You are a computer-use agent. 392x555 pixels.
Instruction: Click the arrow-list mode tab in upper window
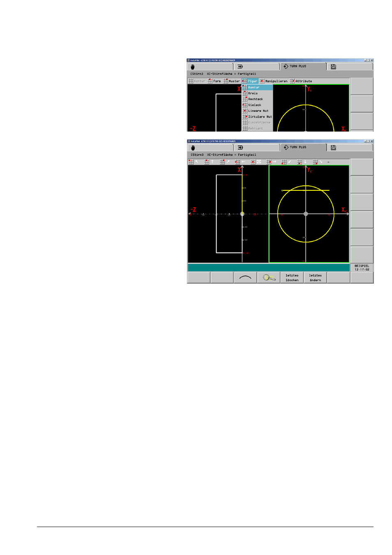pos(257,67)
